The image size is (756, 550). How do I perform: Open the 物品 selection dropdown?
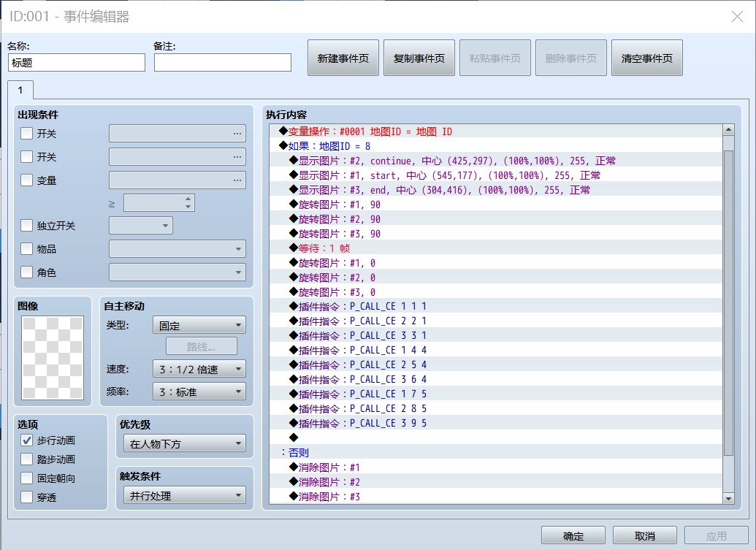point(177,249)
